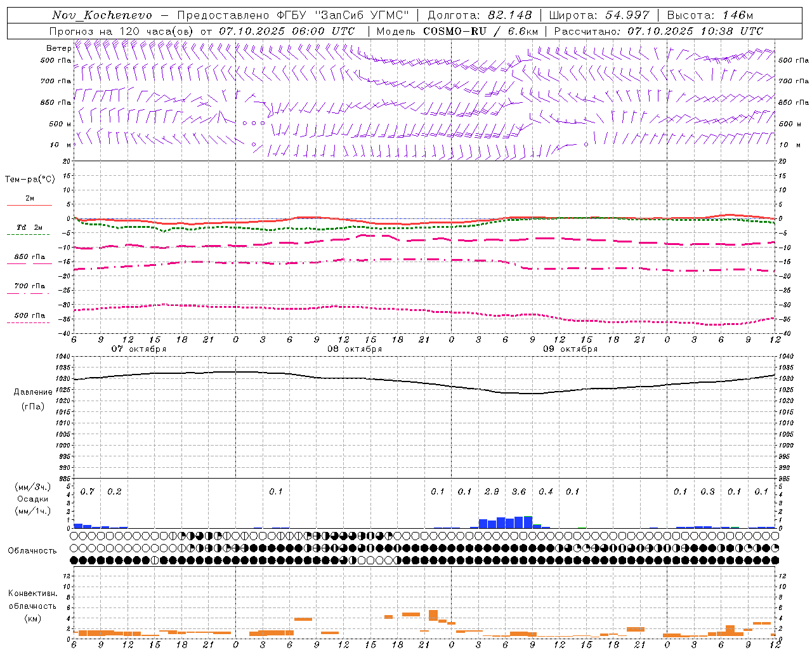Viewport: 812px width, 650px height.
Task: Click the (мм/3ч.) unit label
Action: (x=33, y=487)
